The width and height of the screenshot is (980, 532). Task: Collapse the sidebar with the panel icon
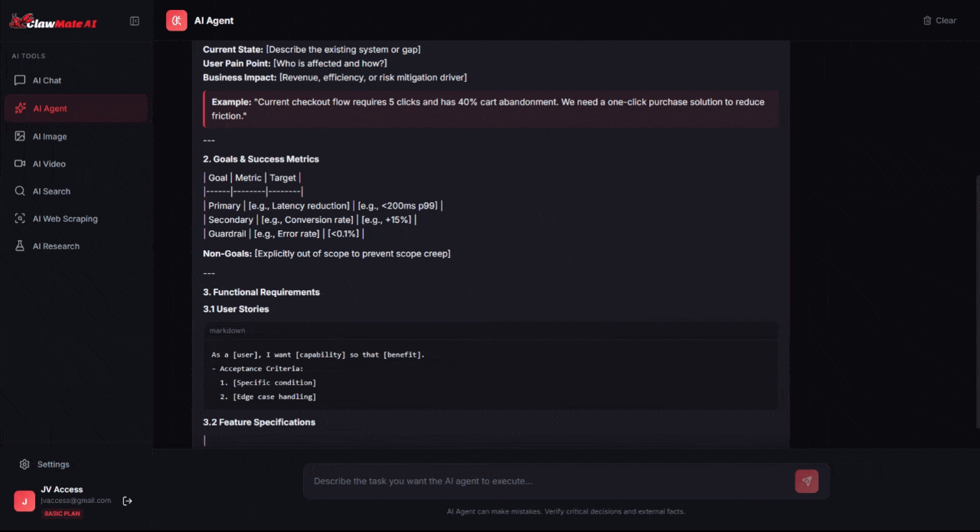135,21
